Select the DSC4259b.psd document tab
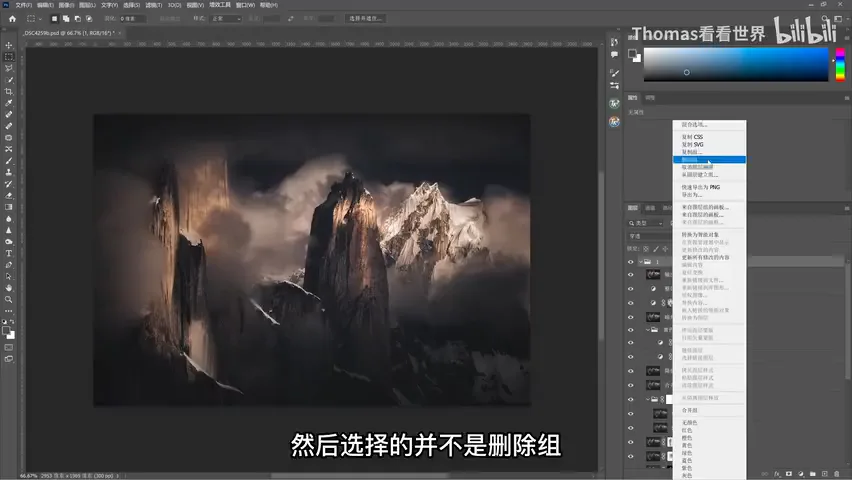Image resolution: width=852 pixels, height=480 pixels. (69, 33)
